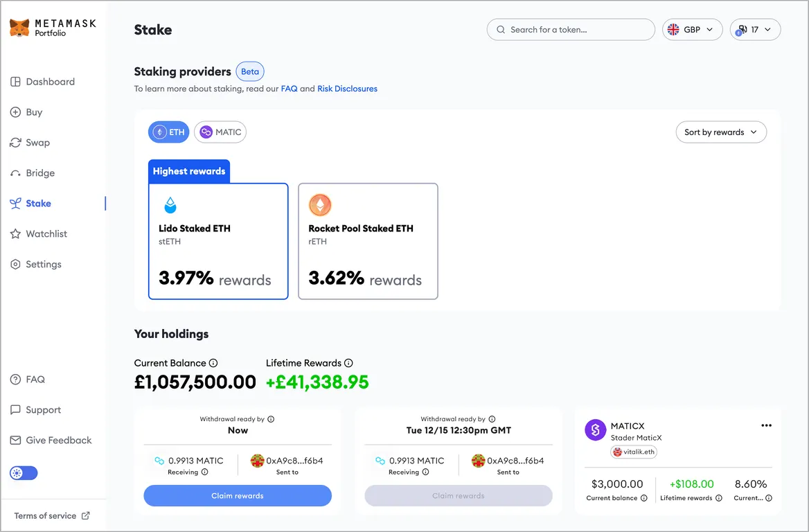This screenshot has height=532, width=809.
Task: Open Terms of service link
Action: click(x=51, y=515)
